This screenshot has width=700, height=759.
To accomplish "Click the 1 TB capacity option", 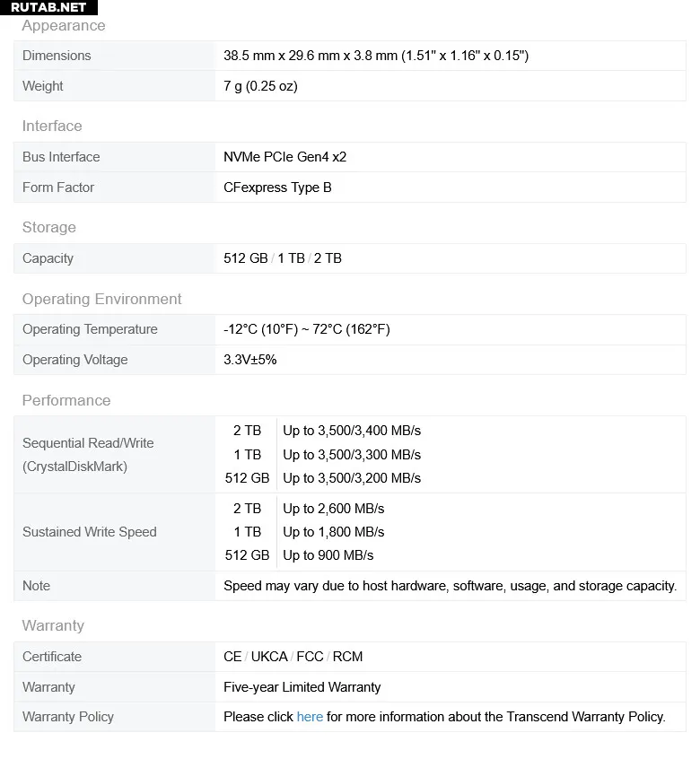I will tap(291, 258).
